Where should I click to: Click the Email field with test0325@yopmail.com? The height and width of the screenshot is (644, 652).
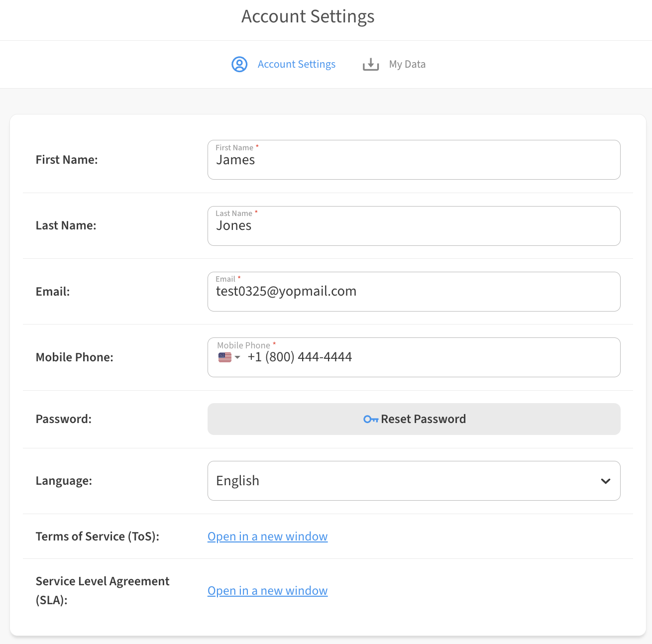tap(414, 292)
